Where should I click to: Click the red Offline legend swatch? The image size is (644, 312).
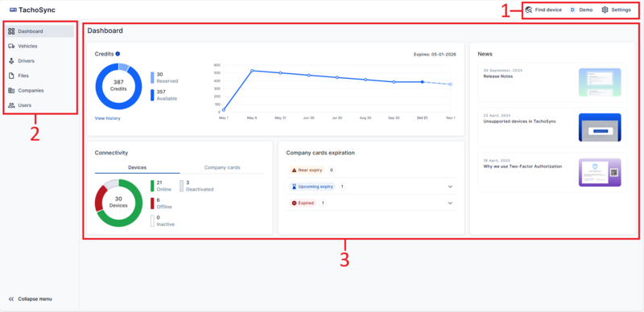pyautogui.click(x=152, y=203)
